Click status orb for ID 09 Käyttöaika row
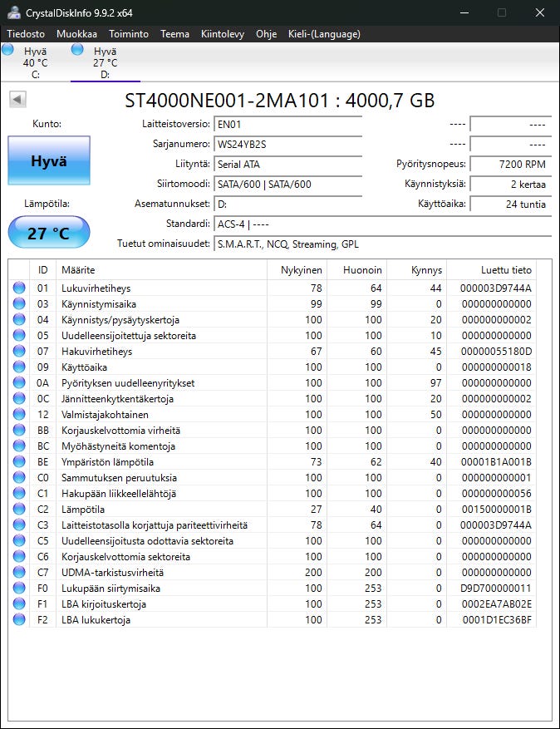The height and width of the screenshot is (729, 560). tap(19, 367)
